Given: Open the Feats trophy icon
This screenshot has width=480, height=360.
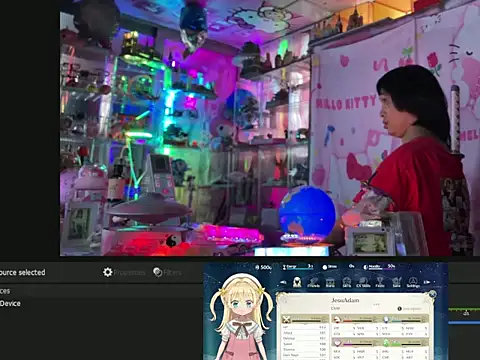Looking at the screenshot, I should coord(380,282).
